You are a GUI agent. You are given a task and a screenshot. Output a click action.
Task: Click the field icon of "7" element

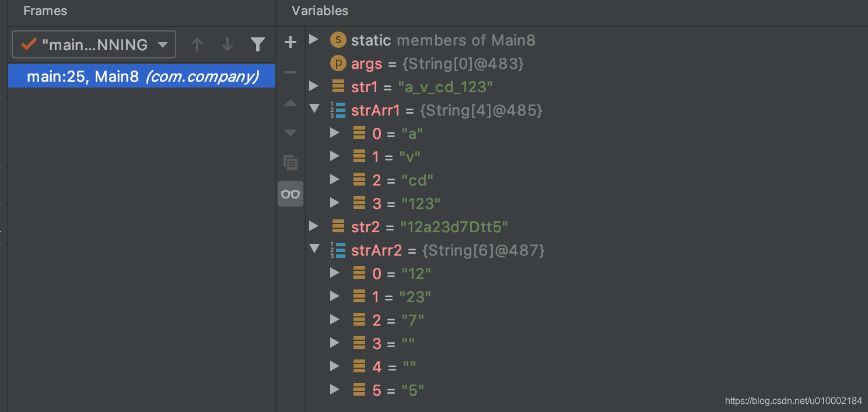(359, 319)
